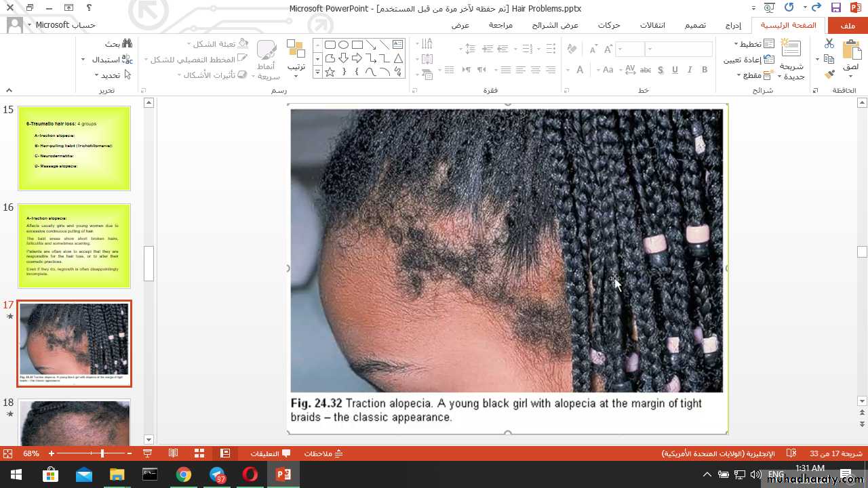Switch to Slide Sorter view in status bar

(199, 453)
